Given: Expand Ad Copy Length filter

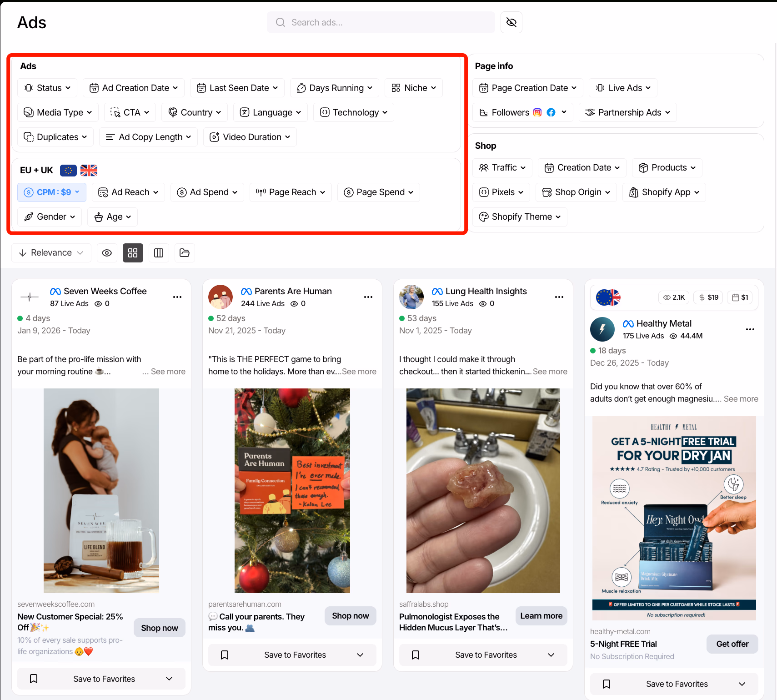Looking at the screenshot, I should [x=148, y=137].
